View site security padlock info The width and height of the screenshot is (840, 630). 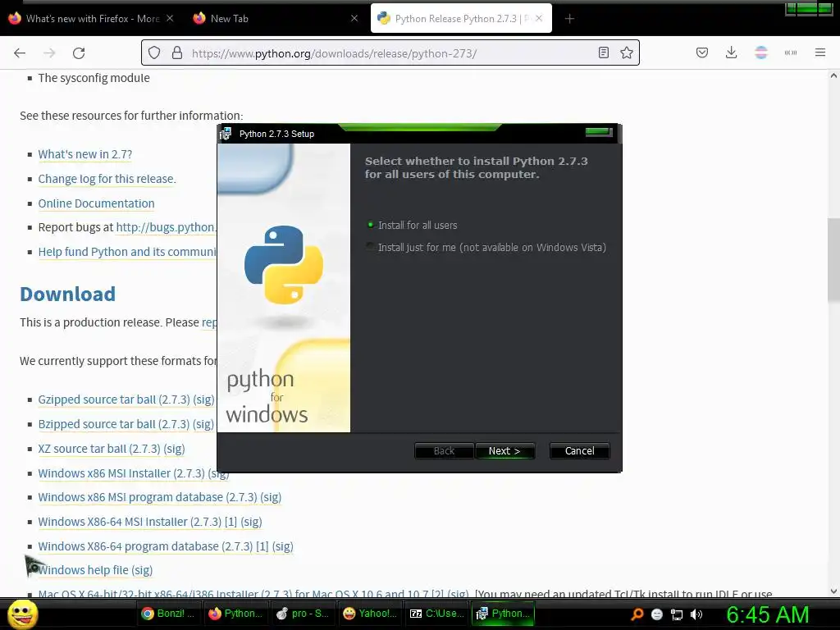click(177, 53)
